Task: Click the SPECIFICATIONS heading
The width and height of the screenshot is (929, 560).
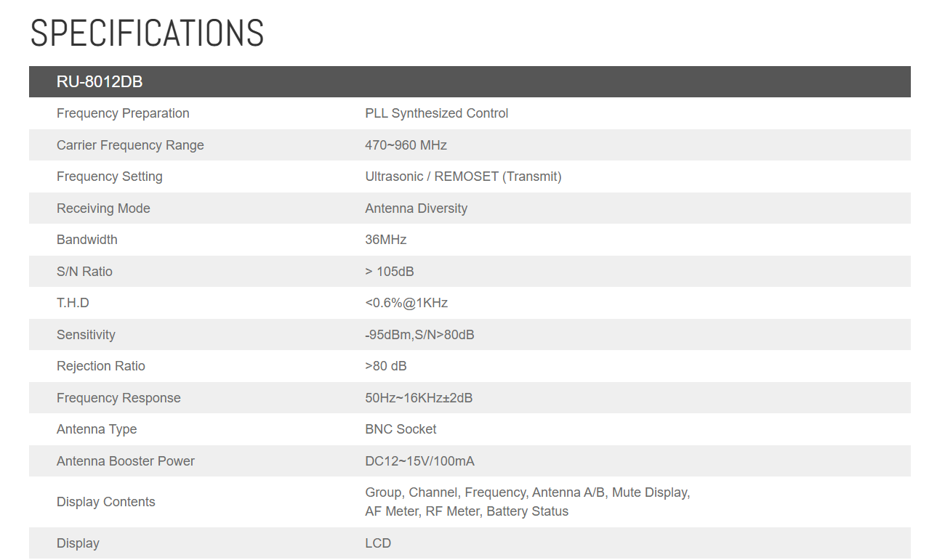Action: 147,33
